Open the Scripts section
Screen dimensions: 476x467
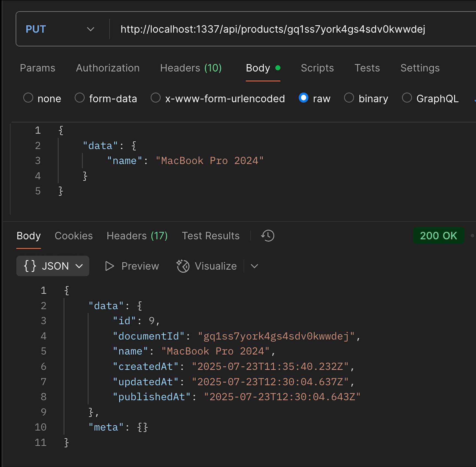[317, 68]
